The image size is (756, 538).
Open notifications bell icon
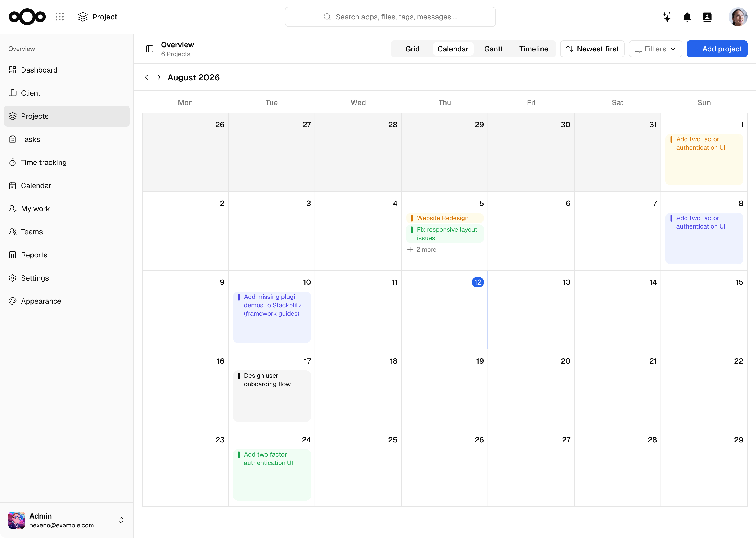pos(687,17)
